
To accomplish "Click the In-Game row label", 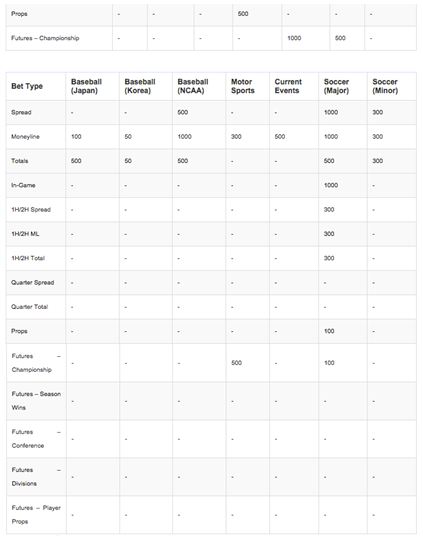I will pyautogui.click(x=23, y=185).
